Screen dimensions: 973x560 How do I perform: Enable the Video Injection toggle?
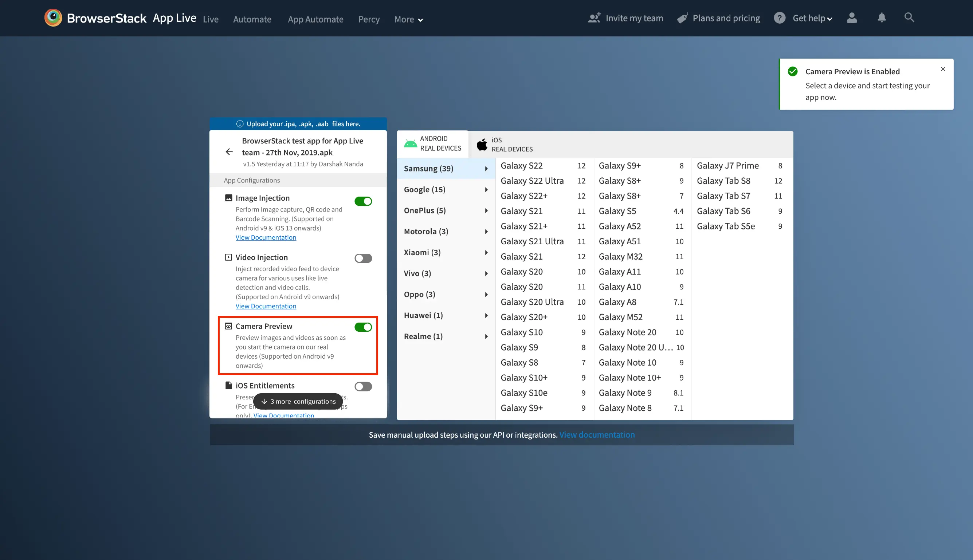[363, 258]
